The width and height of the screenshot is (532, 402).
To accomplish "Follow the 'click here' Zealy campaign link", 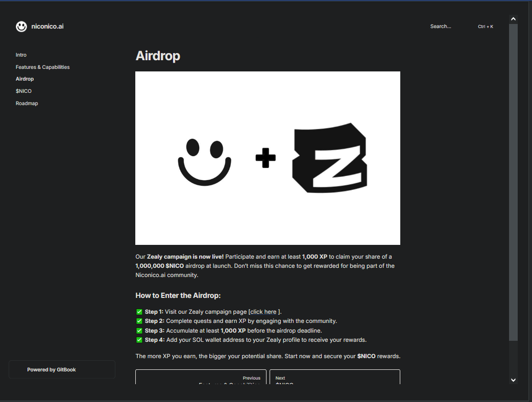I will coord(263,312).
